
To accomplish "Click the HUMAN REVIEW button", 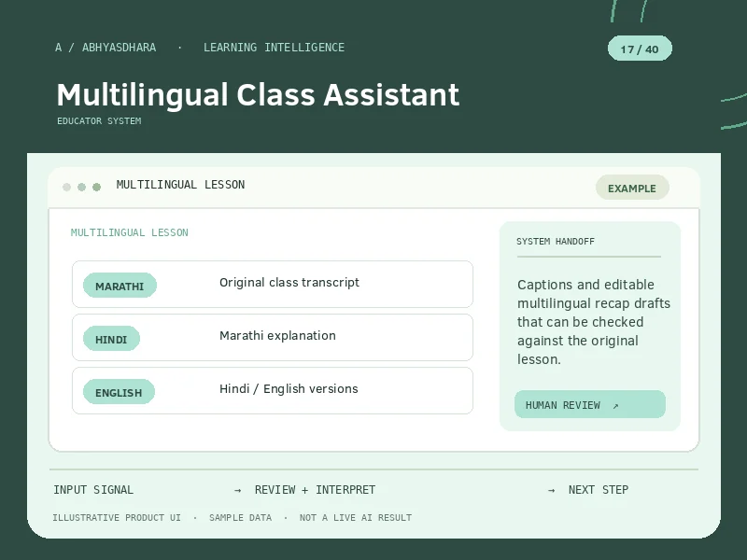I will coord(590,404).
